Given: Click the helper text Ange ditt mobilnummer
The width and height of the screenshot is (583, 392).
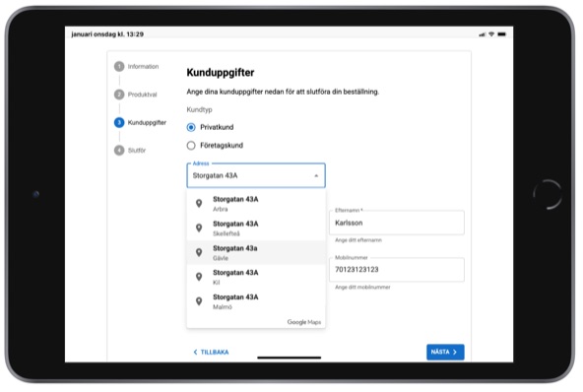Looking at the screenshot, I should pyautogui.click(x=362, y=288).
